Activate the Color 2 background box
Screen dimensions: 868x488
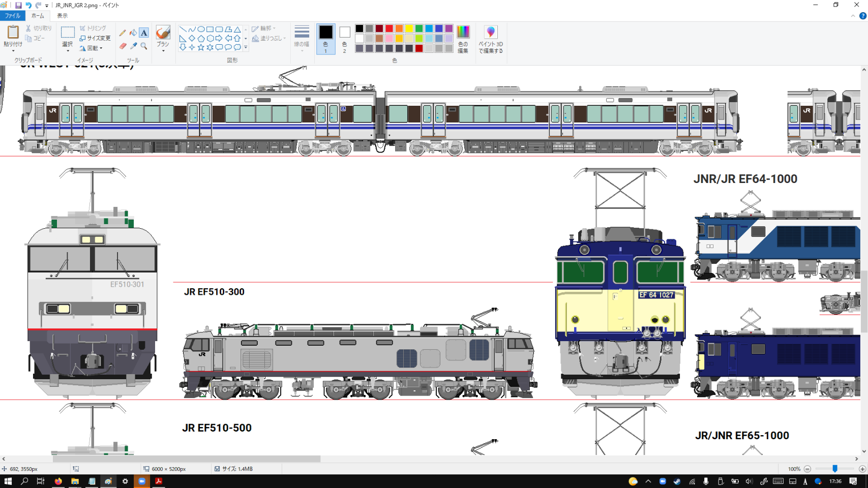coord(344,39)
